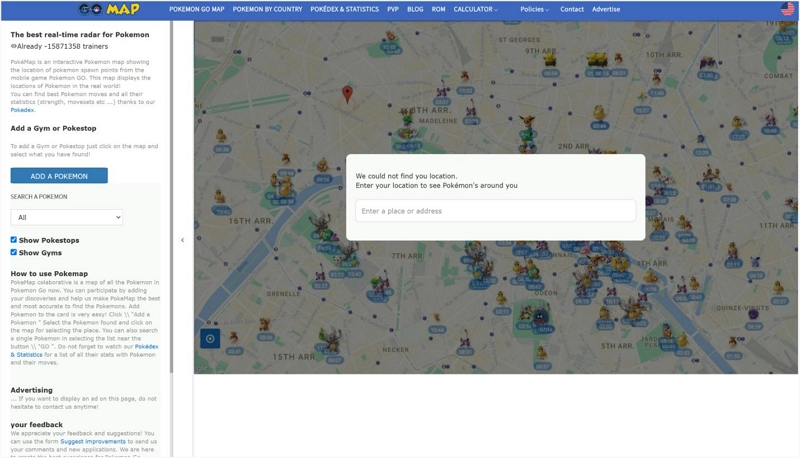Collapse the sidebar with the left chevron
The width and height of the screenshot is (800, 458).
coord(183,240)
